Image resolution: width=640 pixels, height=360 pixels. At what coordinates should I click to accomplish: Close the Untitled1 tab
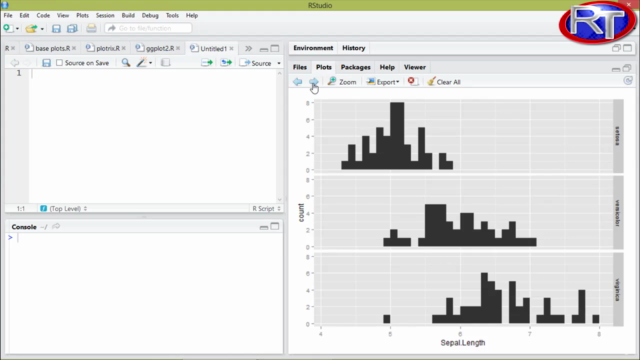(x=231, y=49)
